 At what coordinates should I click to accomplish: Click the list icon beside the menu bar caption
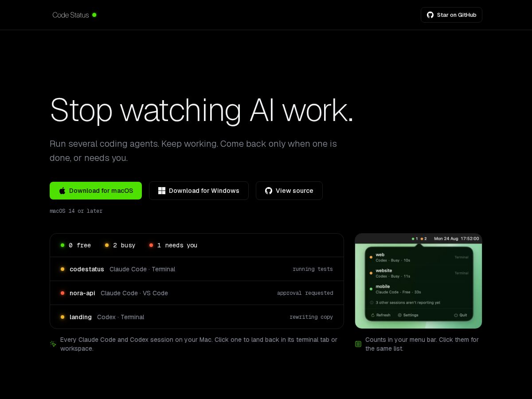pos(358,344)
